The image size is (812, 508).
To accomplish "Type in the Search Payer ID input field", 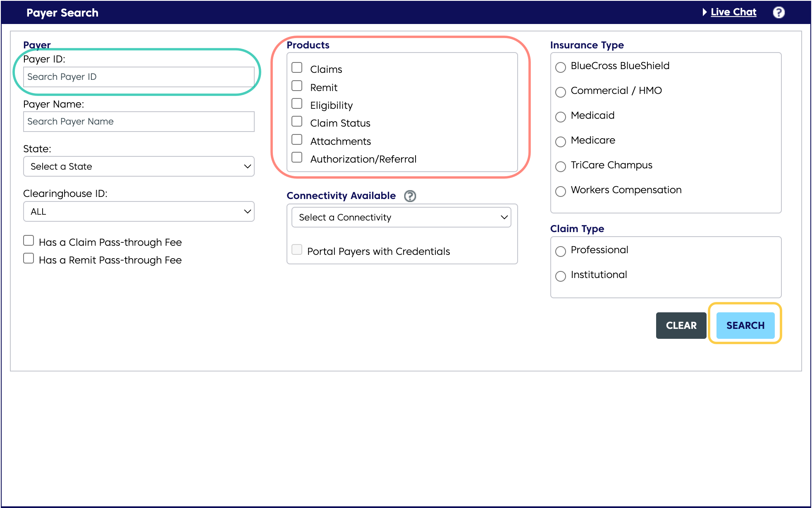I will point(139,77).
